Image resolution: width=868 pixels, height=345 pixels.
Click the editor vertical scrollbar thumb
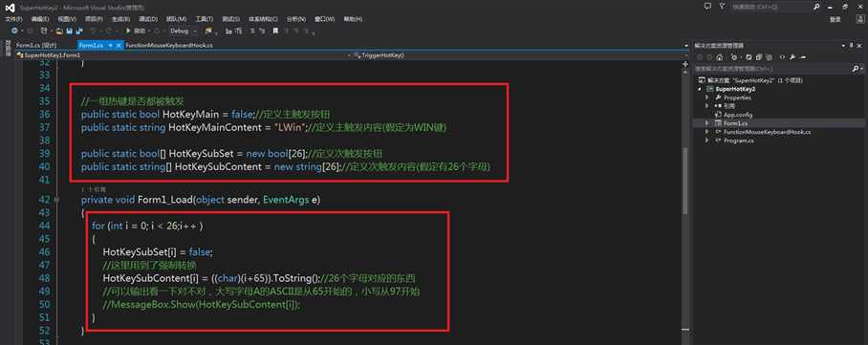[x=684, y=181]
